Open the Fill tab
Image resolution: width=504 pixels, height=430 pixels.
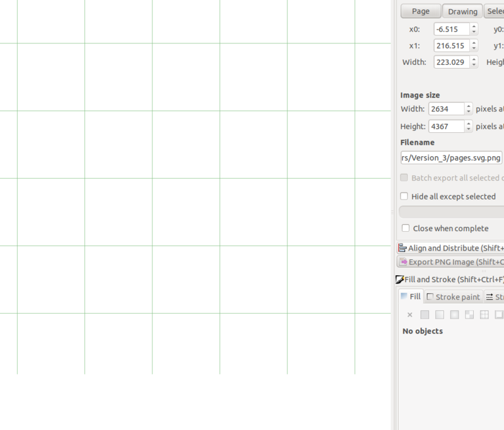[x=410, y=297]
